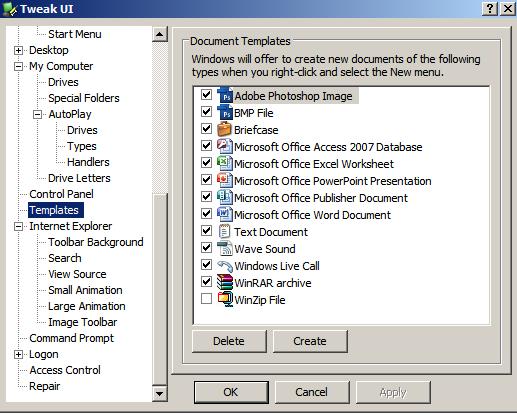Uncheck the Text Document checkbox
This screenshot has width=517, height=415.
tap(207, 231)
